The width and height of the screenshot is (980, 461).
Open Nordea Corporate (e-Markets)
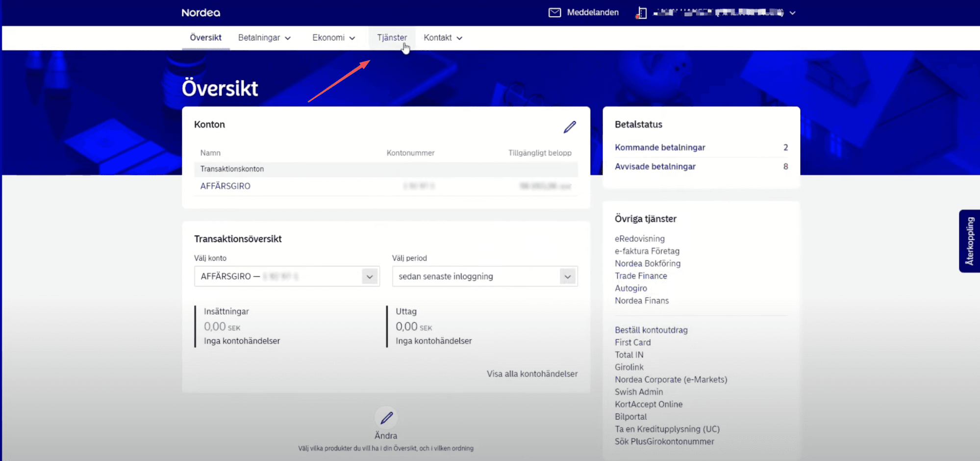pos(671,380)
